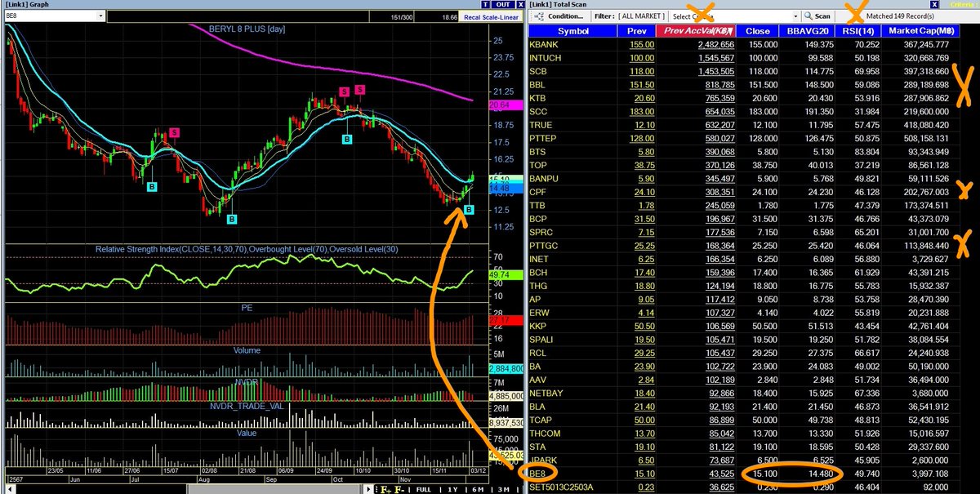
Task: Sort table by the Market Cap(M) column header
Action: 921,31
